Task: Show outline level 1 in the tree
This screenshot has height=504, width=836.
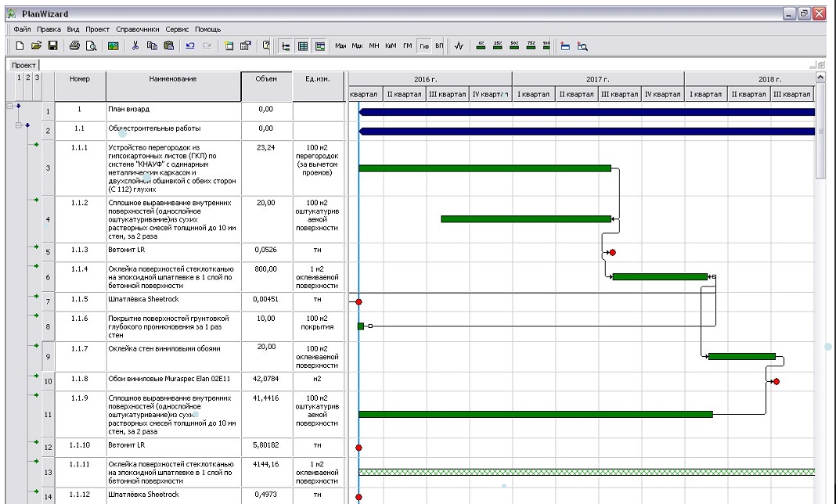Action: click(x=19, y=77)
